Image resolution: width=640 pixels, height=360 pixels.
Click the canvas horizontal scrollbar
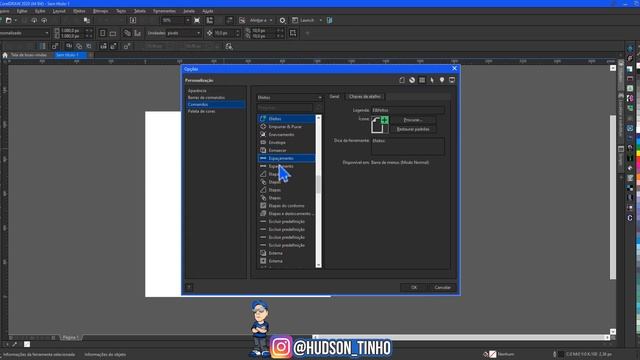[x=460, y=338]
